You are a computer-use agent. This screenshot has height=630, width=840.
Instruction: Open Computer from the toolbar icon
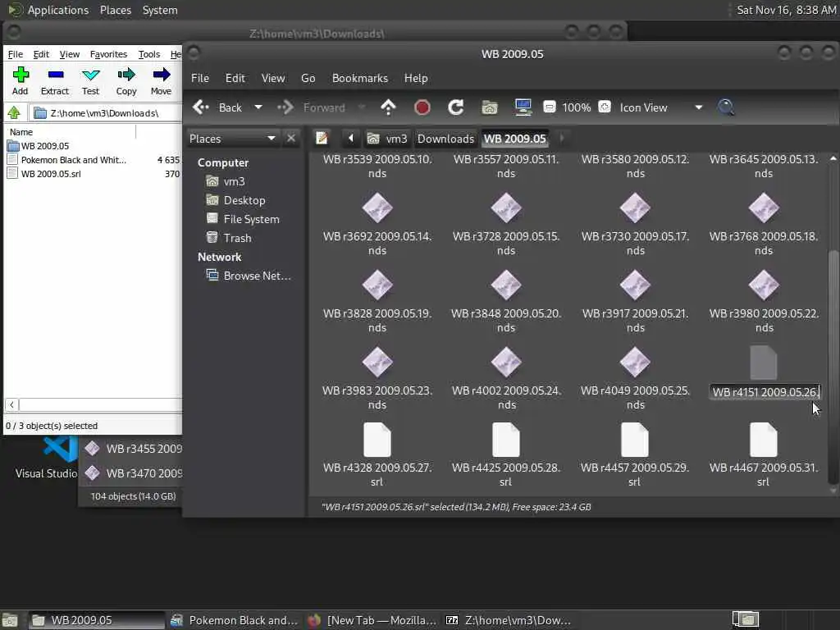(x=523, y=107)
